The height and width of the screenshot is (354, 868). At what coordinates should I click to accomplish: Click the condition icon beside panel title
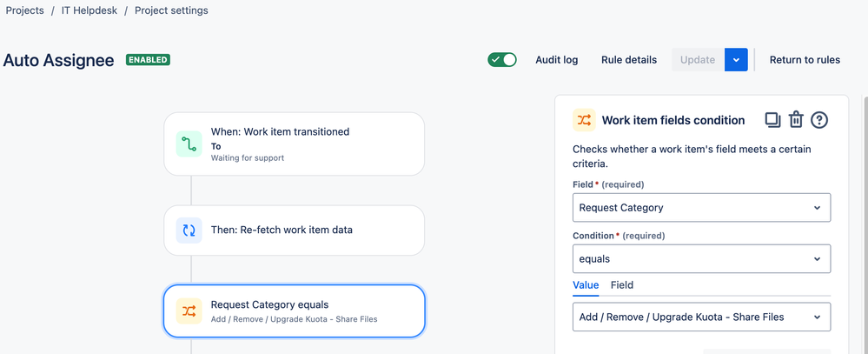click(584, 120)
